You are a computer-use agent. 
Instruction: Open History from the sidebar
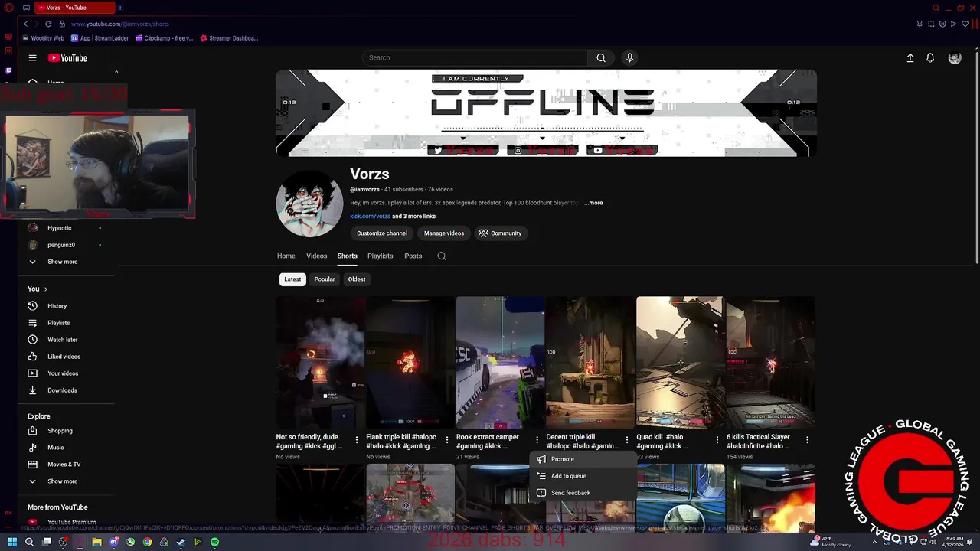[x=57, y=306]
